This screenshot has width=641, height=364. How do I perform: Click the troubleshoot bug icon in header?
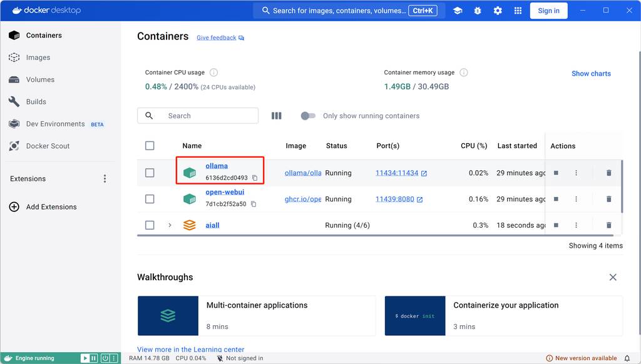click(478, 11)
